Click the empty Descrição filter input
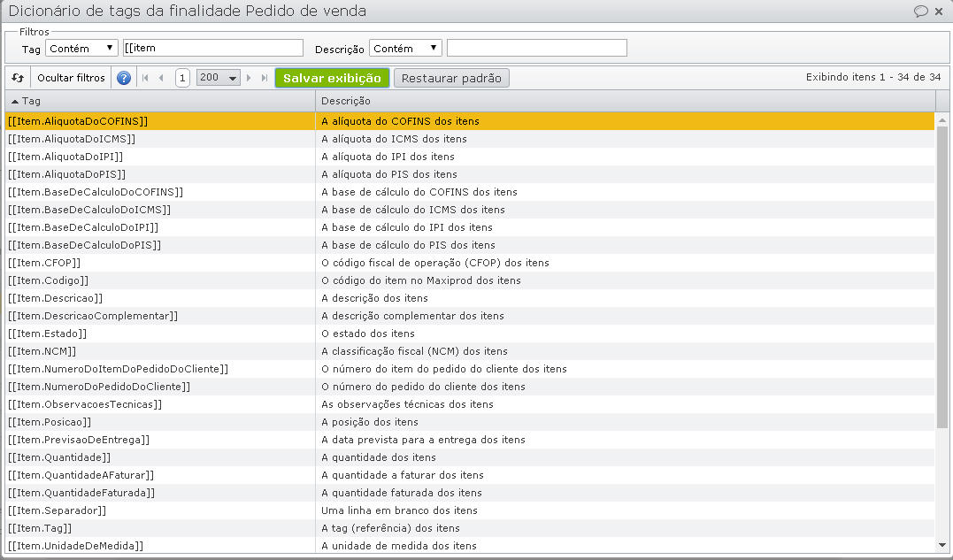Image resolution: width=953 pixels, height=560 pixels. (536, 48)
